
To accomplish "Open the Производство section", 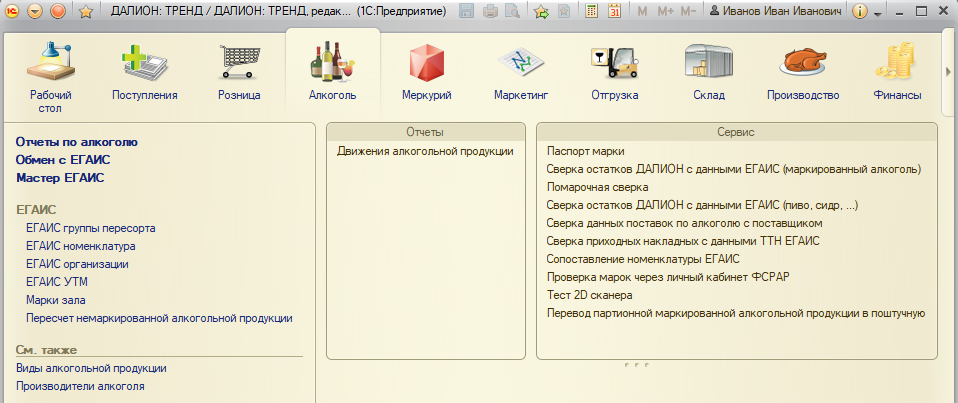I will click(803, 70).
